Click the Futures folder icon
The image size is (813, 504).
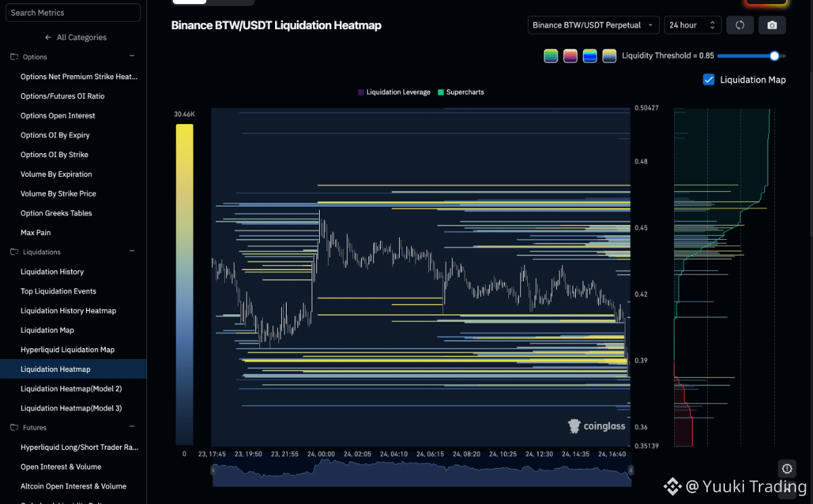point(14,427)
